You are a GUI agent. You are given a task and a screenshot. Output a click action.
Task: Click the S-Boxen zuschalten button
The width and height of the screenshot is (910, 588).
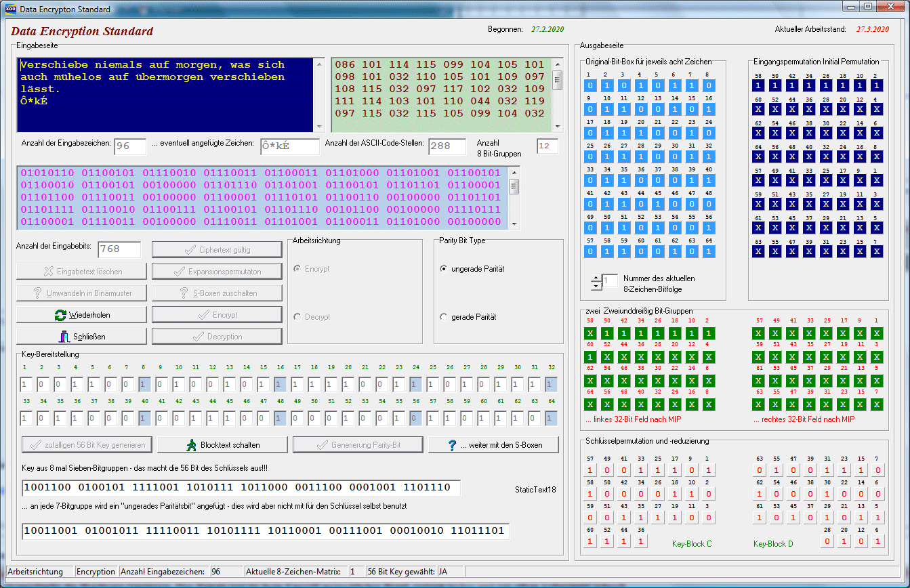(217, 293)
